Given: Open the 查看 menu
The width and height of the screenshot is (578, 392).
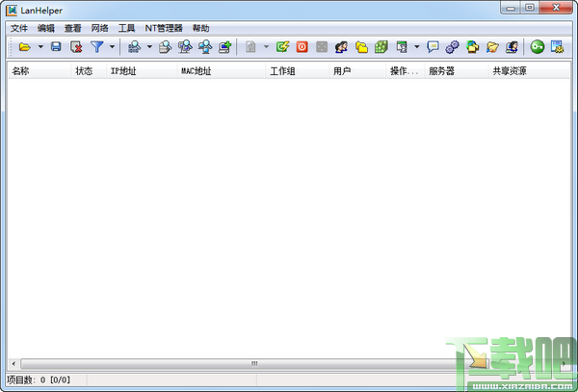Looking at the screenshot, I should (72, 28).
